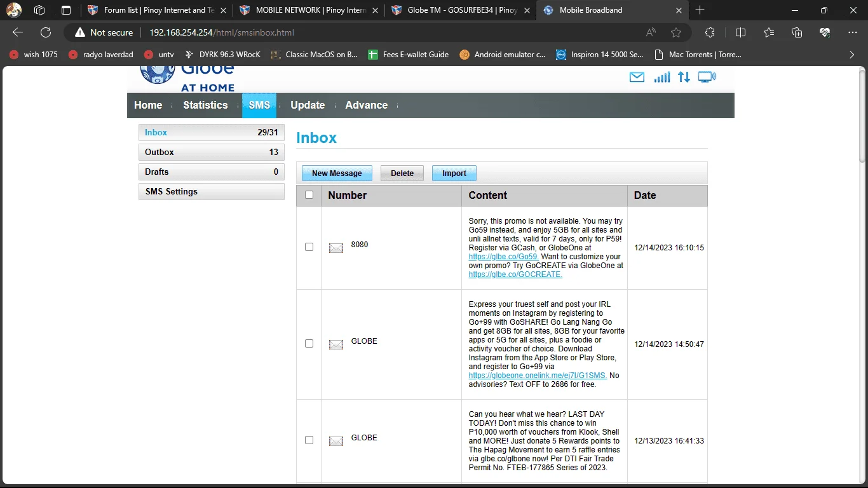
Task: Close the Mobile Broadband tab
Action: (x=679, y=10)
